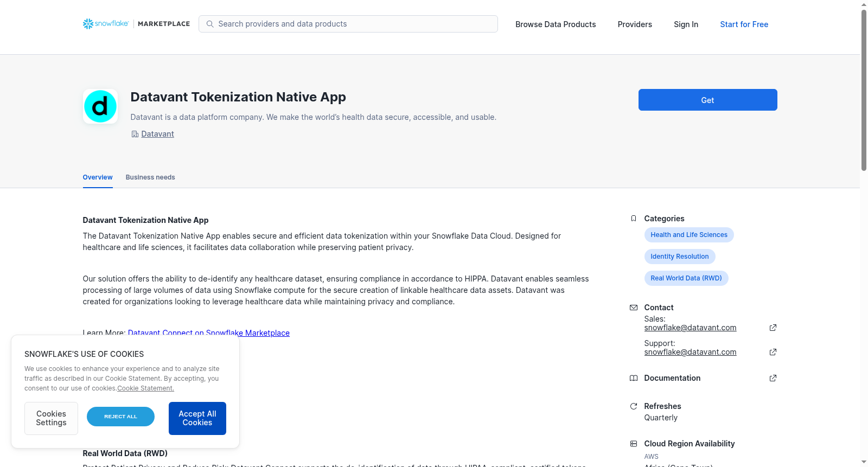Switch to the Overview tab
Screen dimensions: 868x467
(98, 177)
